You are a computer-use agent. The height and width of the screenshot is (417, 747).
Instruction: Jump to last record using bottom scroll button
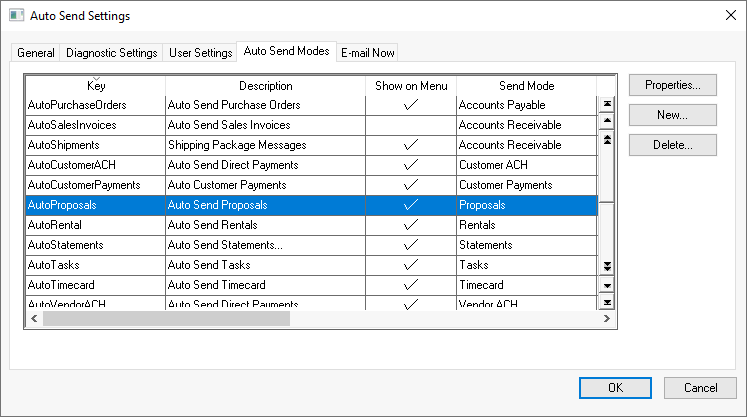pyautogui.click(x=606, y=302)
